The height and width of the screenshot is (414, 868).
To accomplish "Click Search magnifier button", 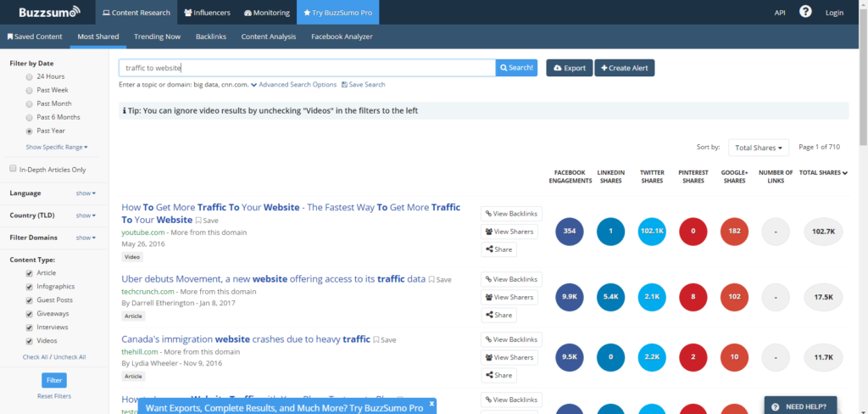I will pyautogui.click(x=516, y=68).
